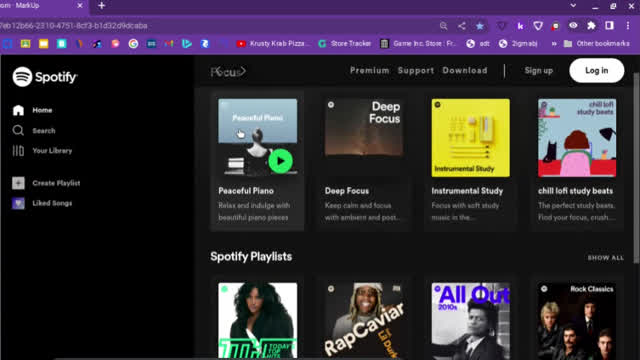Click the shield extension icon

click(x=538, y=26)
